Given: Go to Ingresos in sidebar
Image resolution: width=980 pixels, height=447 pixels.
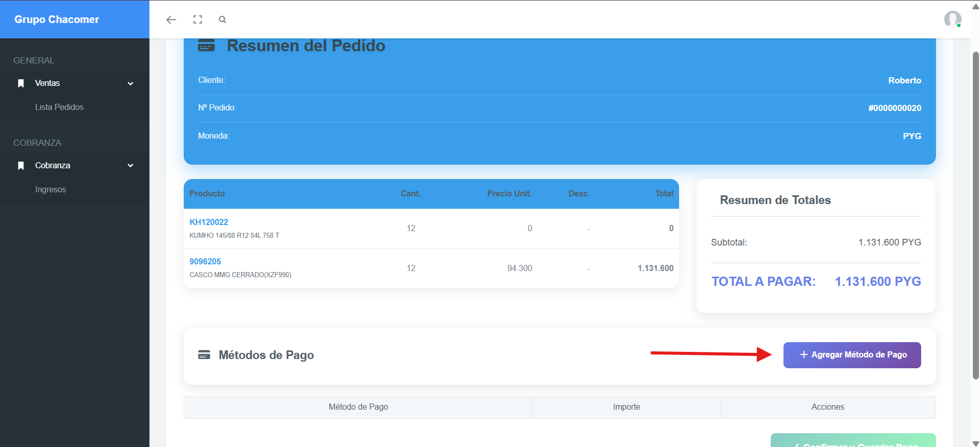Looking at the screenshot, I should pyautogui.click(x=51, y=190).
